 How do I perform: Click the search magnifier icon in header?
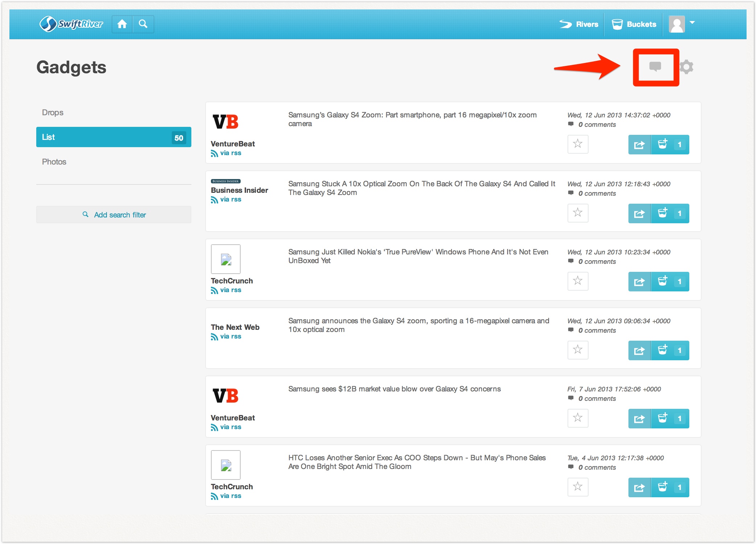(143, 24)
